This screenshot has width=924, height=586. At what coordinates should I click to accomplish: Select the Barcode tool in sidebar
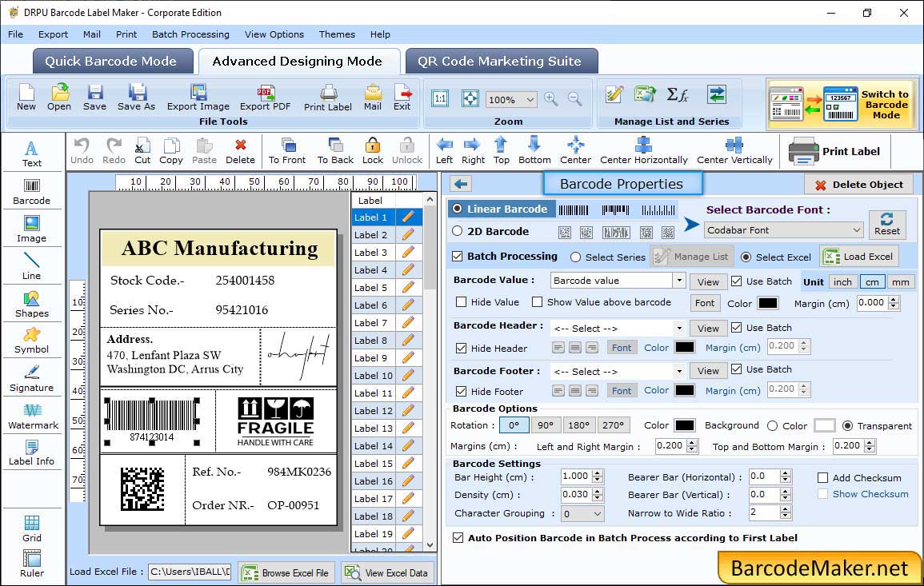32,192
